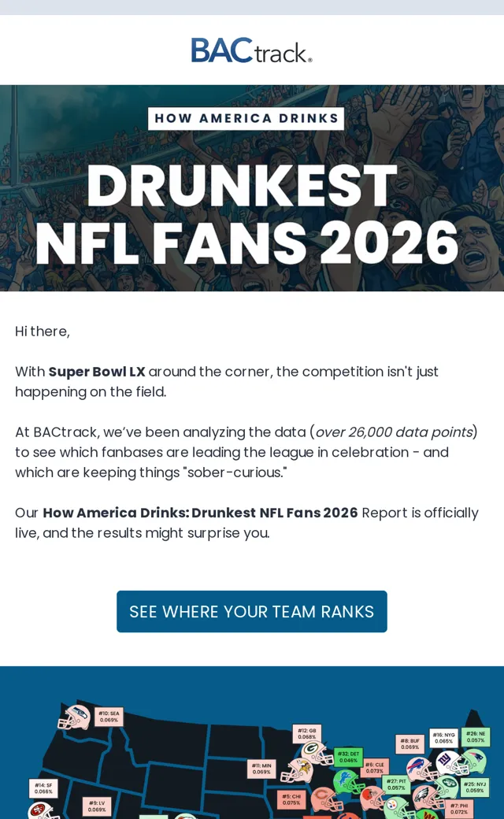Click the Minnesota Vikings helmet icon
Image resolution: width=504 pixels, height=819 pixels.
coord(297,770)
